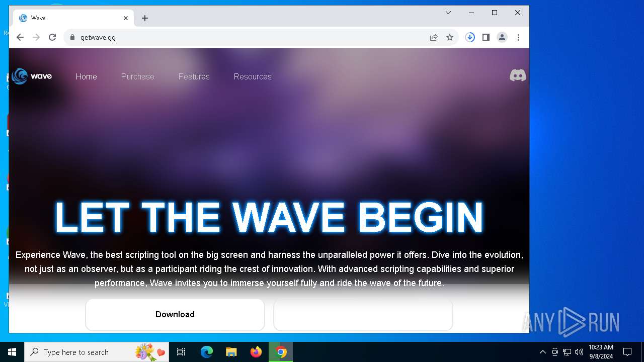This screenshot has width=644, height=362.
Task: Open the Resources nav item
Action: [253, 76]
